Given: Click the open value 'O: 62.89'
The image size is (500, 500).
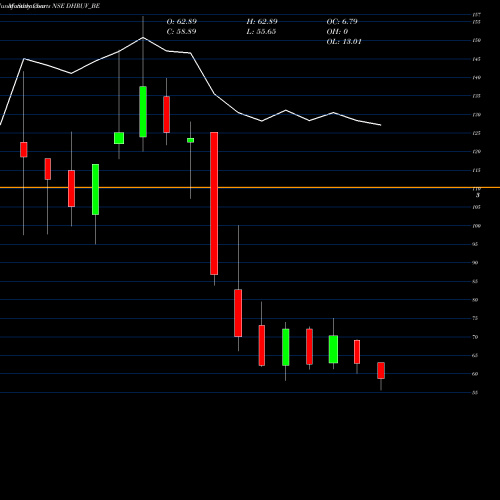Looking at the screenshot, I should click(182, 22).
